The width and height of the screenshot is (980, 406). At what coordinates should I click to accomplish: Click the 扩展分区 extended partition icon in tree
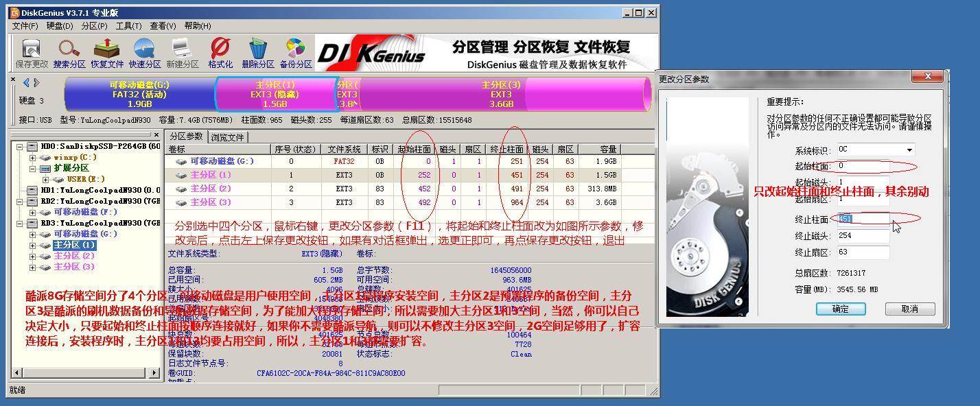[45, 168]
